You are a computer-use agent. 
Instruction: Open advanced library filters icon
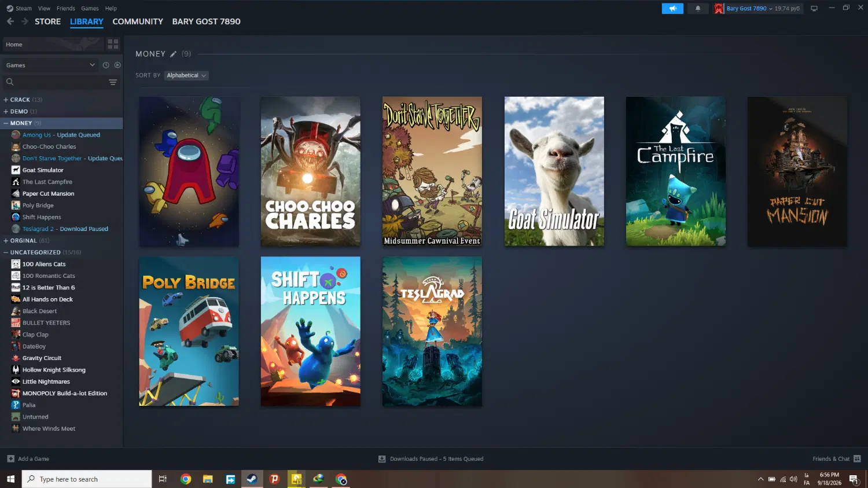click(x=113, y=82)
